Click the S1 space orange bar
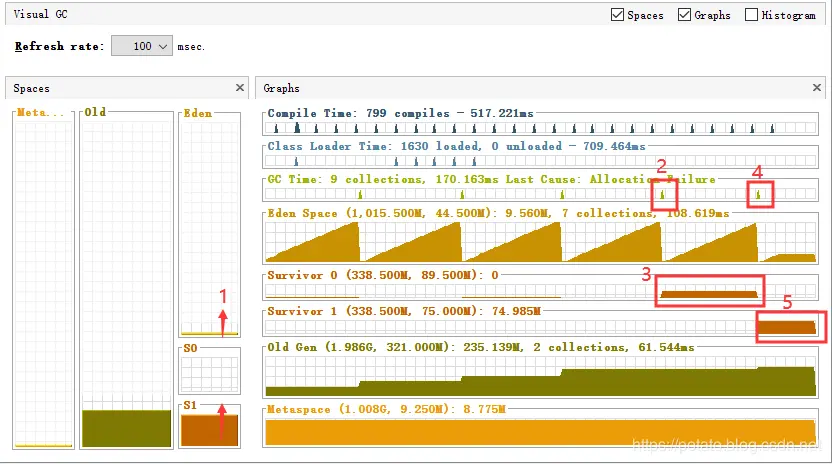Viewport: 832px width, 464px height. tap(210, 431)
